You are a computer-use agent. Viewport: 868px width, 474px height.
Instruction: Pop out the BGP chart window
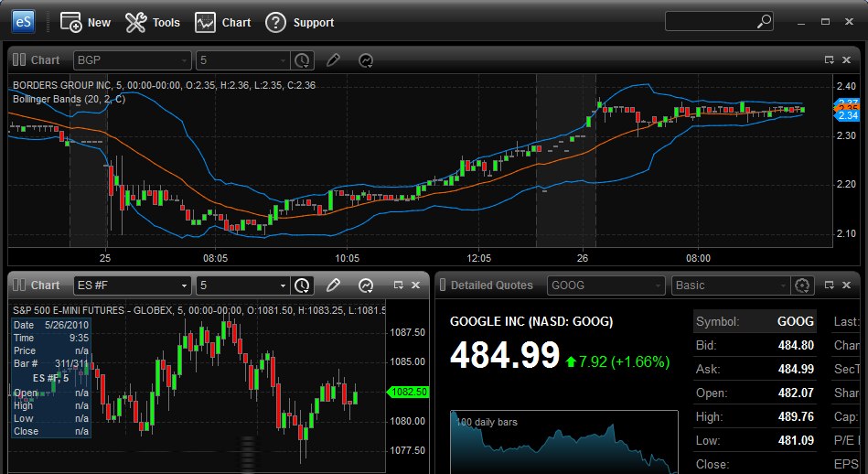click(x=829, y=60)
